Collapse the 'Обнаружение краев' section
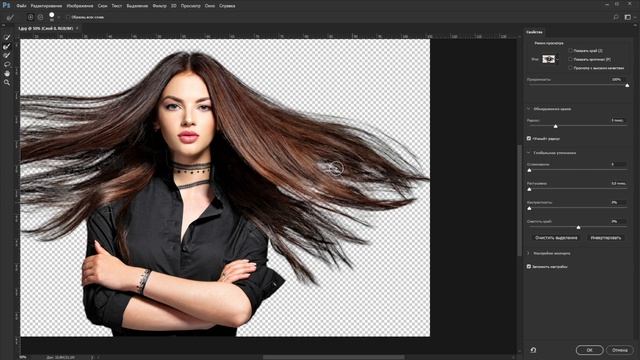The width and height of the screenshot is (640, 360). tap(529, 109)
